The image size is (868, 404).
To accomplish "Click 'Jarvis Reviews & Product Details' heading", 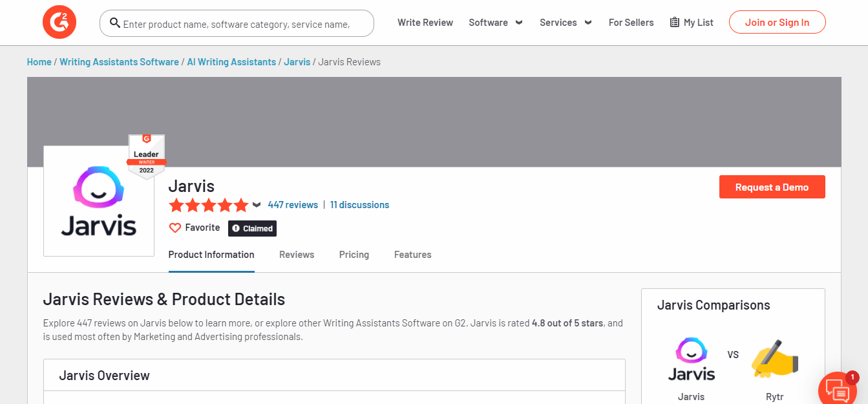I will (x=164, y=299).
